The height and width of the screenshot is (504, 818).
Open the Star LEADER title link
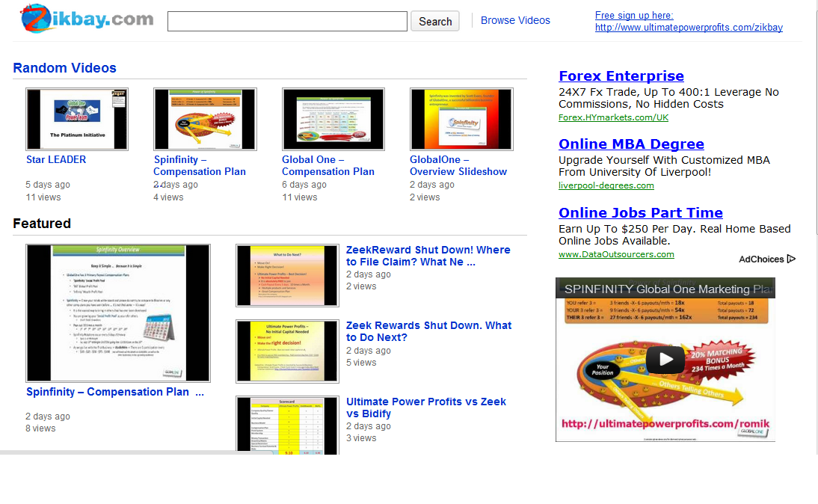[56, 160]
